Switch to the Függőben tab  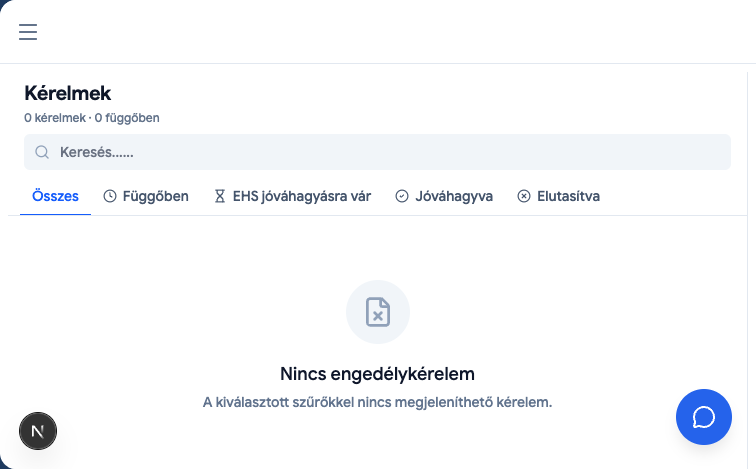point(146,196)
